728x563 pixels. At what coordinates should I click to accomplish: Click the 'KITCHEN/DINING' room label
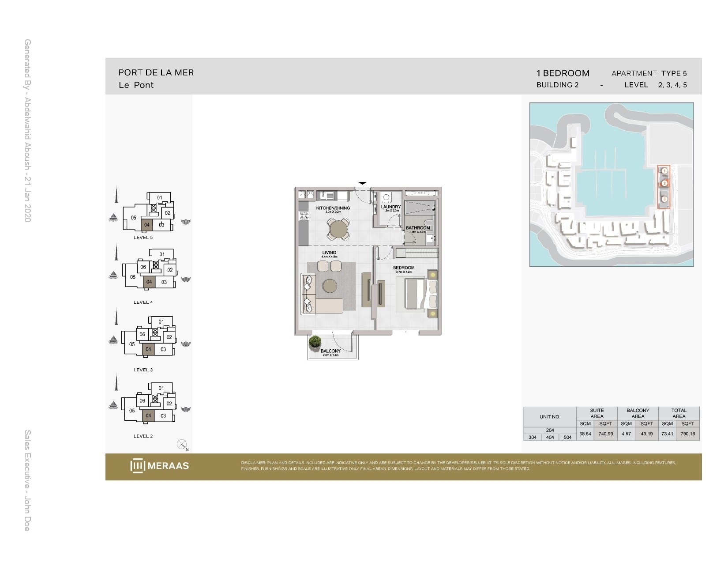[x=333, y=208]
